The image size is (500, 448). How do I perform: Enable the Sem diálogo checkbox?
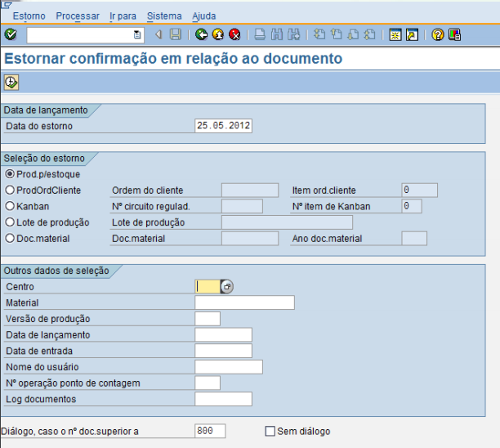coord(270,431)
